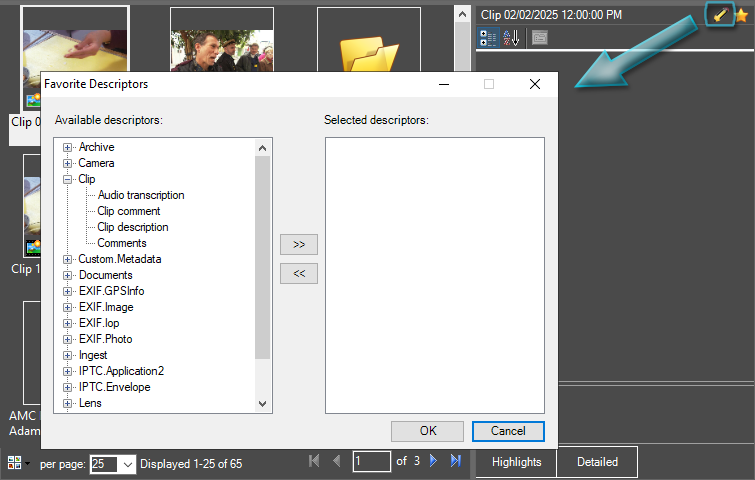
Task: Expand the EXIF.GPSInfo node
Action: [67, 291]
